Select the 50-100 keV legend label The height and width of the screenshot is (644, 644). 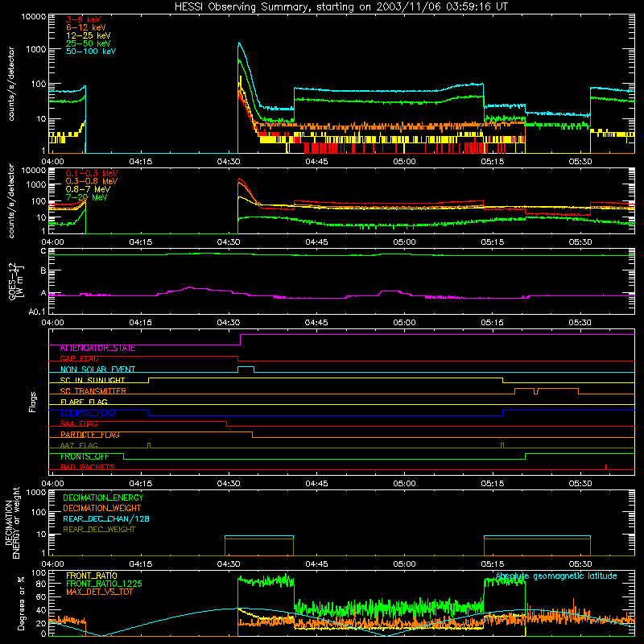coord(91,52)
